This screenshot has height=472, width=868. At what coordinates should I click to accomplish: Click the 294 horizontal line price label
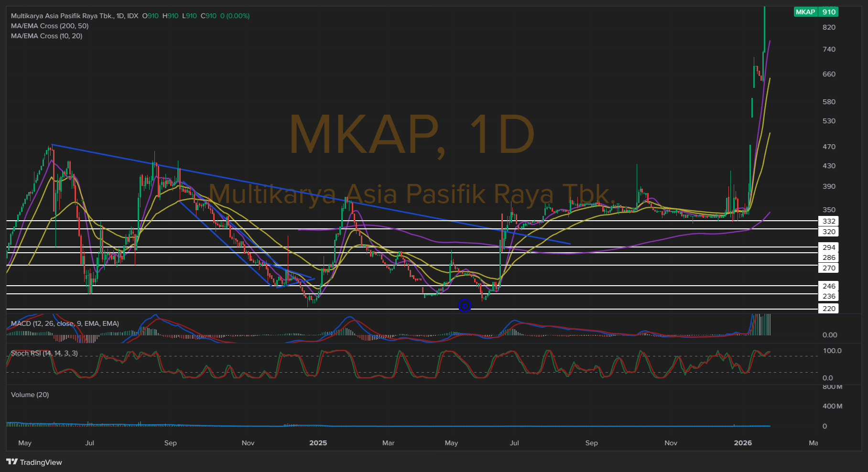point(828,247)
